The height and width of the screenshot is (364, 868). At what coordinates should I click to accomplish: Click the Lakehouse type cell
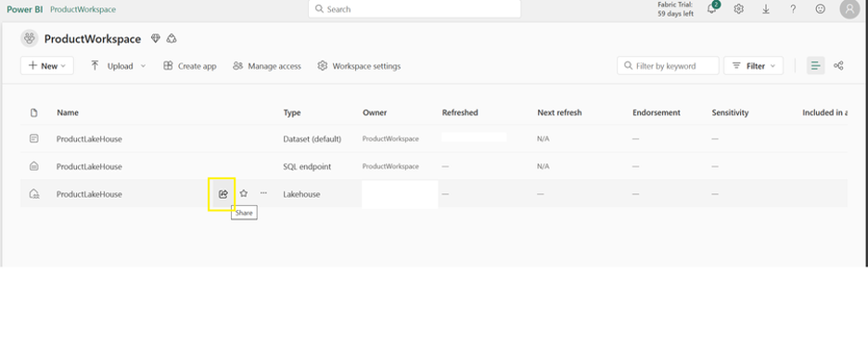coord(301,194)
